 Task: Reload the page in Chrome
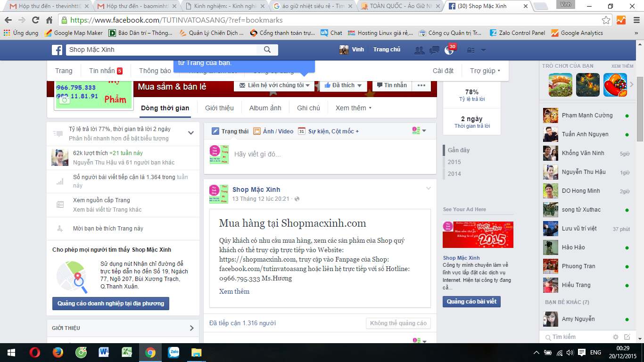[x=35, y=20]
